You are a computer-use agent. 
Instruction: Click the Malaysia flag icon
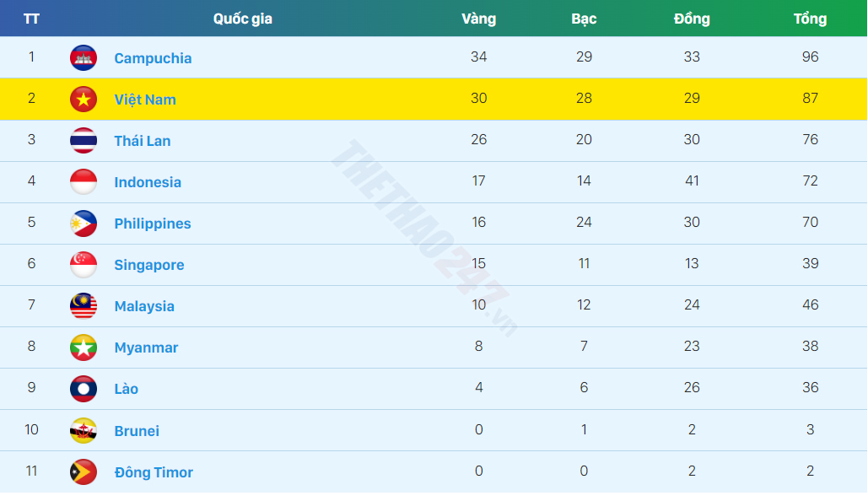point(84,306)
